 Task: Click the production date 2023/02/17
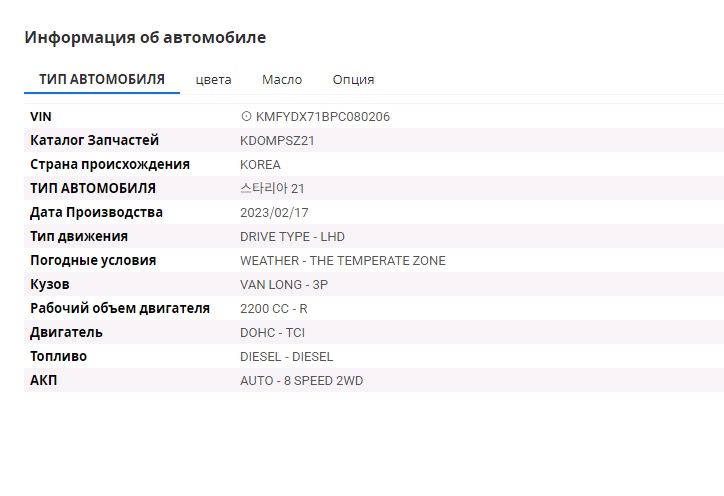coord(274,213)
